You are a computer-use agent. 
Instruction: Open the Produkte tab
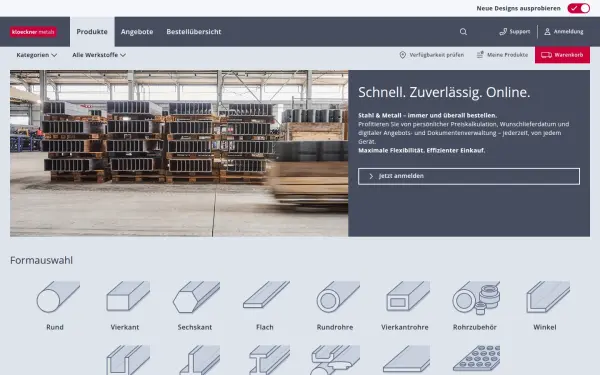click(x=92, y=32)
